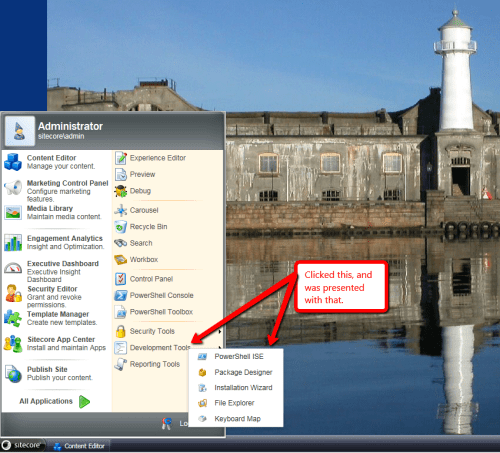Open the Workbox icon

point(121,259)
